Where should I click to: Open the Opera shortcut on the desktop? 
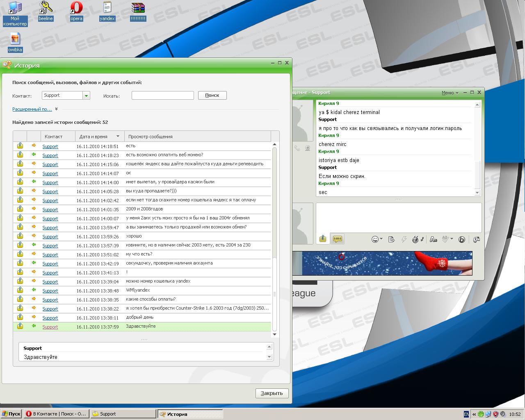click(76, 11)
